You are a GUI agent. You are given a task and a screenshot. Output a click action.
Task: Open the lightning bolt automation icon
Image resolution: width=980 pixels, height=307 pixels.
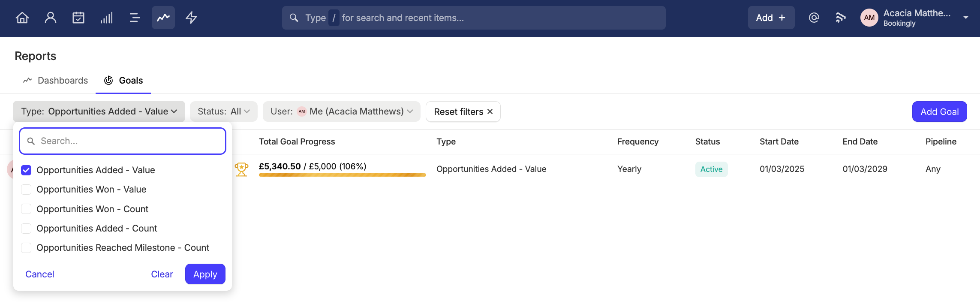[x=191, y=18]
